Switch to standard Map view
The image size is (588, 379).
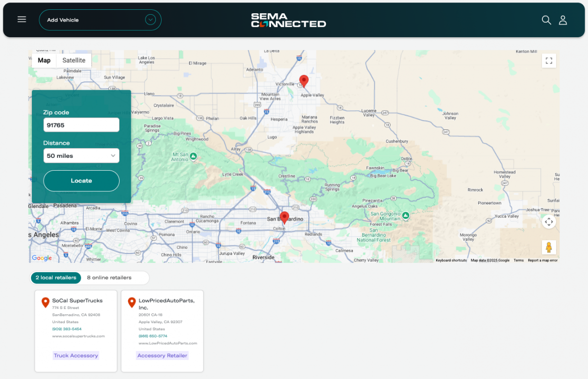point(44,60)
